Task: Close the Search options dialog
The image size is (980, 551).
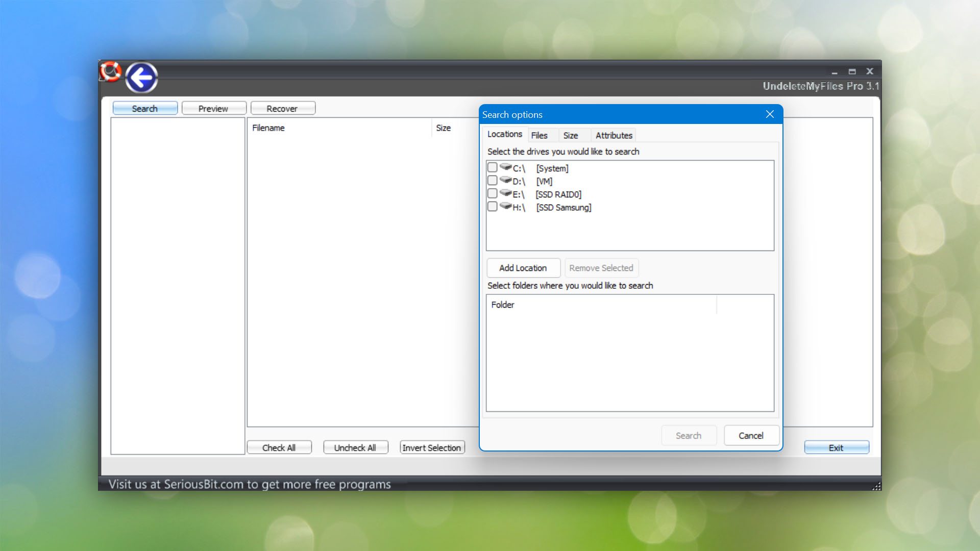Action: pyautogui.click(x=770, y=114)
